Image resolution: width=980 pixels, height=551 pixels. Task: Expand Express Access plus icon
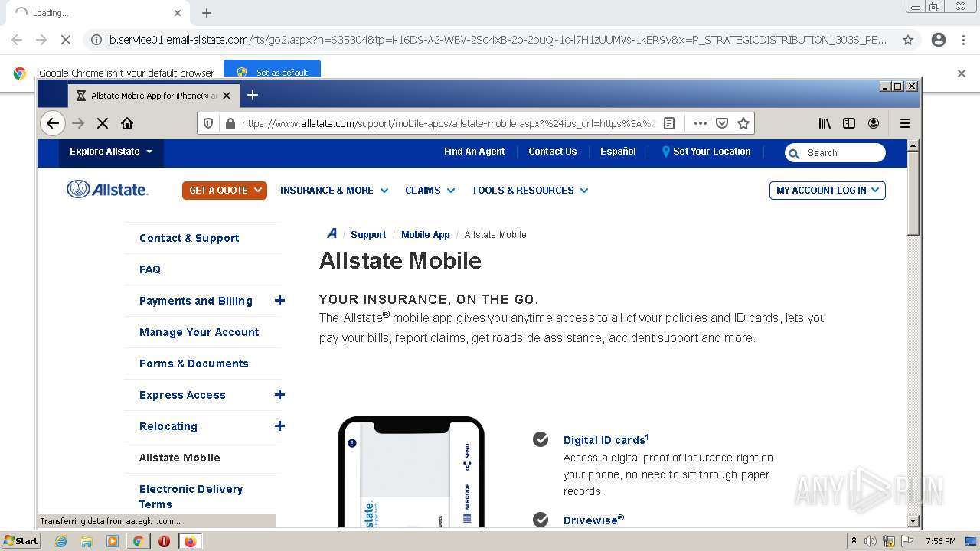279,395
